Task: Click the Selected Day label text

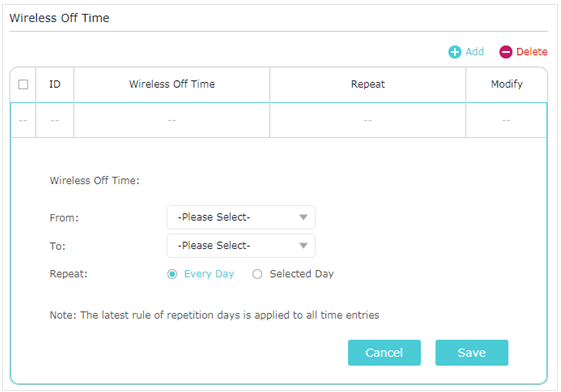Action: tap(302, 274)
